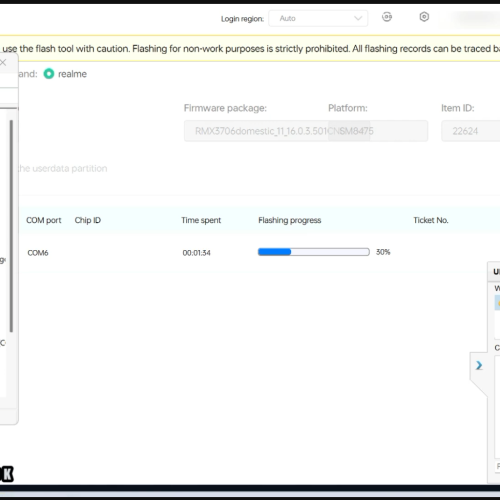Close the left side dialog

tap(3, 62)
